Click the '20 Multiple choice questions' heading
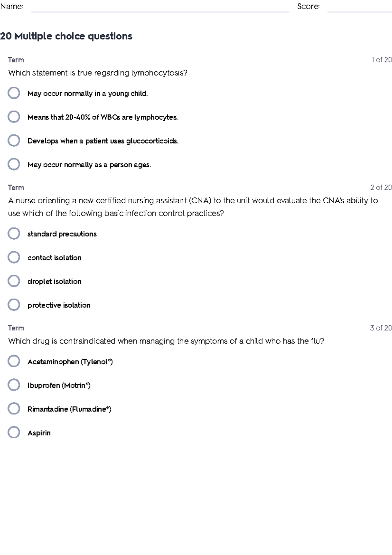This screenshot has height=555, width=392. pos(66,36)
